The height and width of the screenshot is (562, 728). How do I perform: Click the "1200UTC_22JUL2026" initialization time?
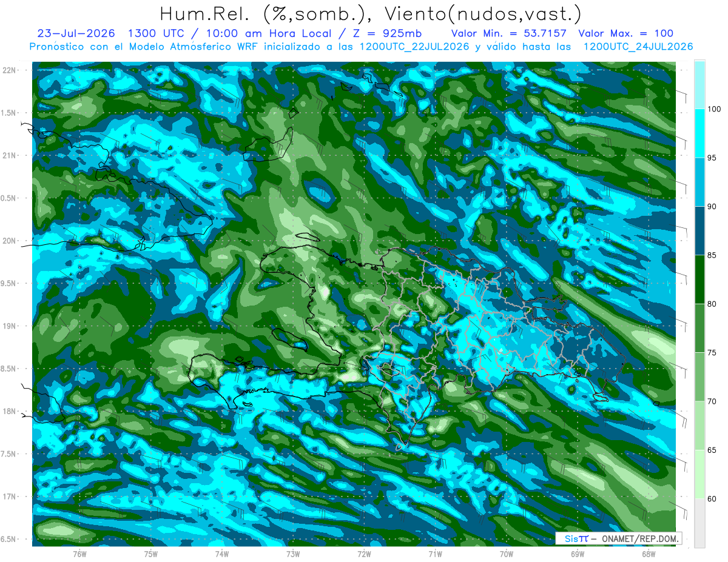[x=414, y=47]
